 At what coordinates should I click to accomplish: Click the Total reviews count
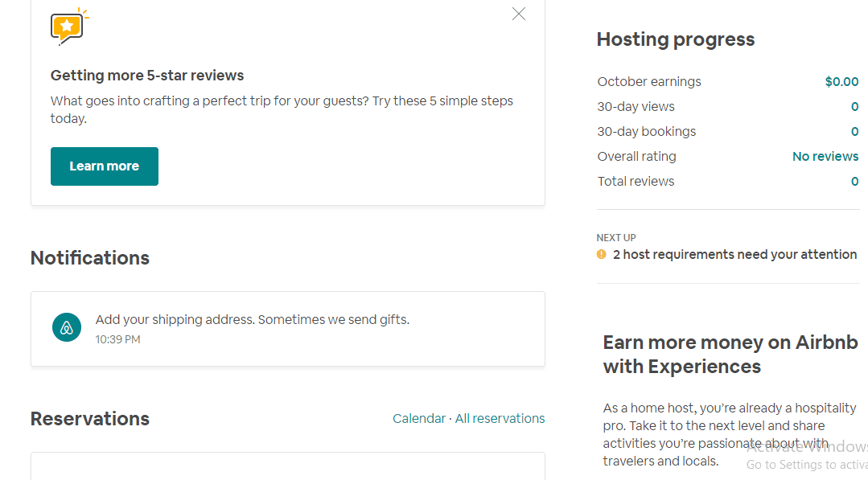point(854,182)
